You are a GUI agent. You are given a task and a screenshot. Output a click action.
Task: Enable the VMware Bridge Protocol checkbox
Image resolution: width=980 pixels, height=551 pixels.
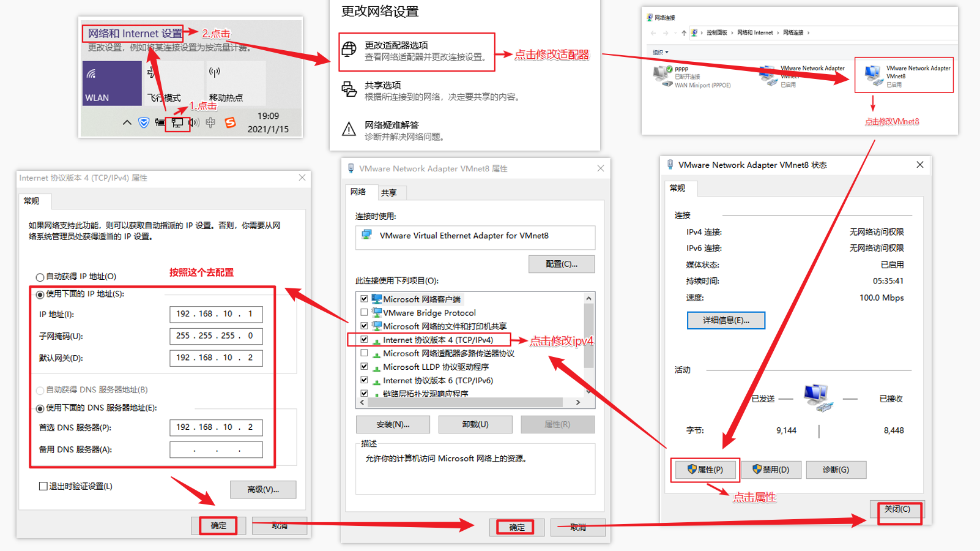(364, 312)
